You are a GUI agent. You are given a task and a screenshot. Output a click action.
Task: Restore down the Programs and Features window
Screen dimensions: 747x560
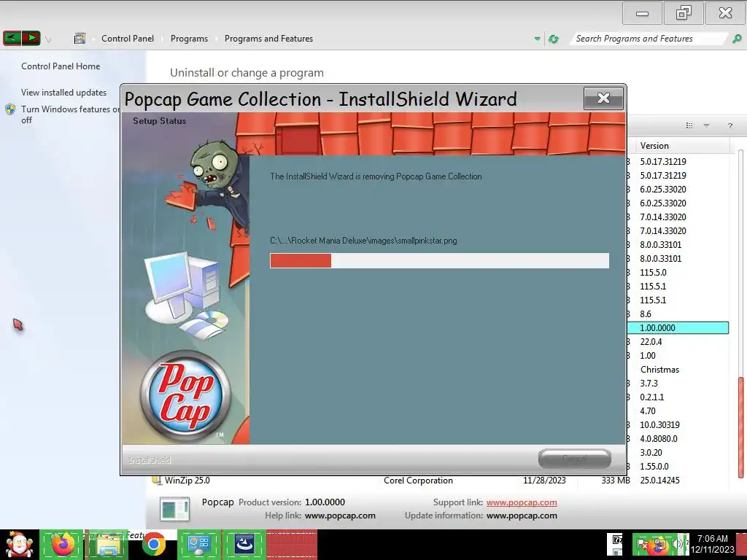684,13
